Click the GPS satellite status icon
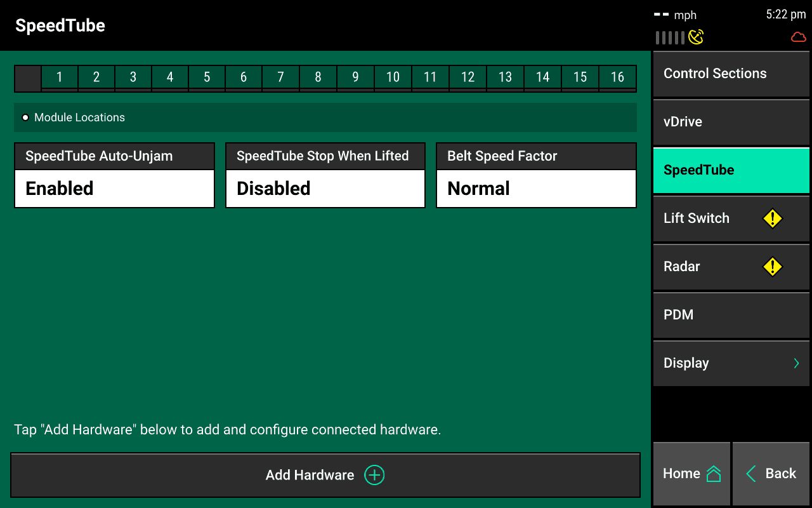812x508 pixels. click(x=696, y=37)
